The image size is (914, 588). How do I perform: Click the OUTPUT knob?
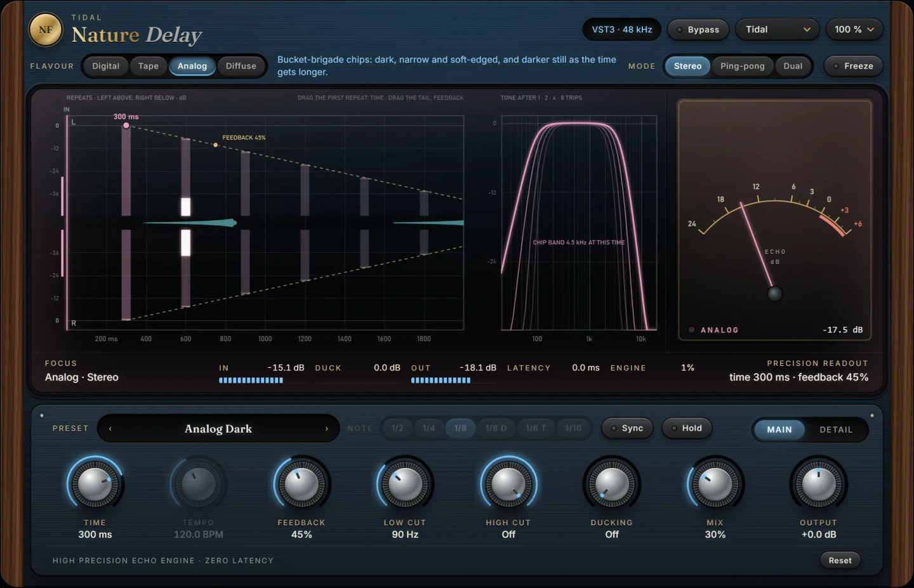[819, 485]
